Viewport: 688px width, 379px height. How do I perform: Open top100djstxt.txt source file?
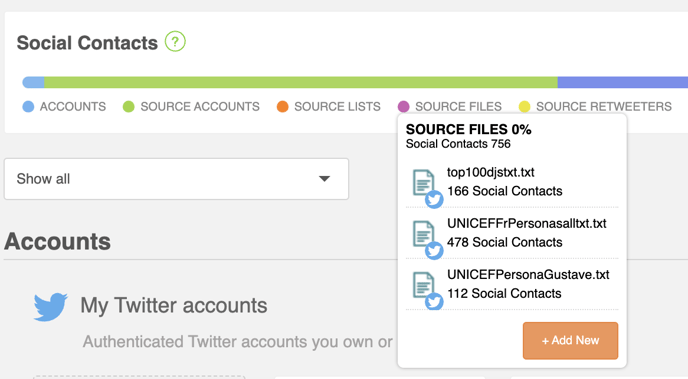click(491, 172)
